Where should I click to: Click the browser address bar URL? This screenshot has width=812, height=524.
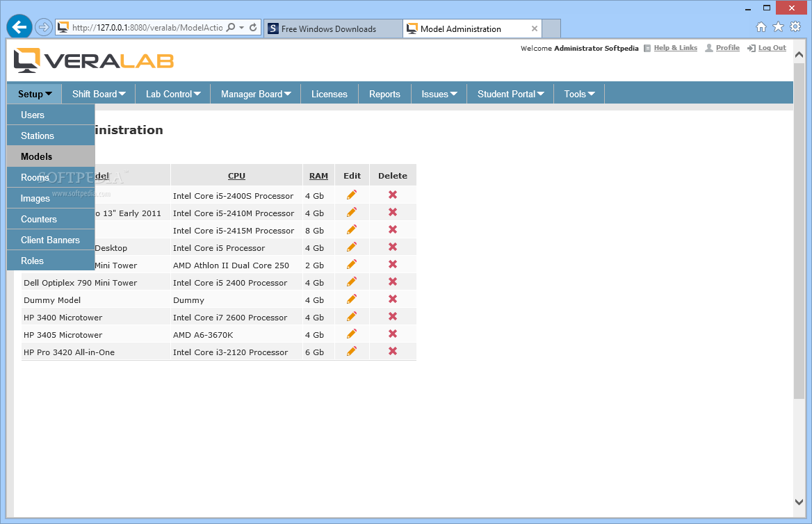click(147, 27)
